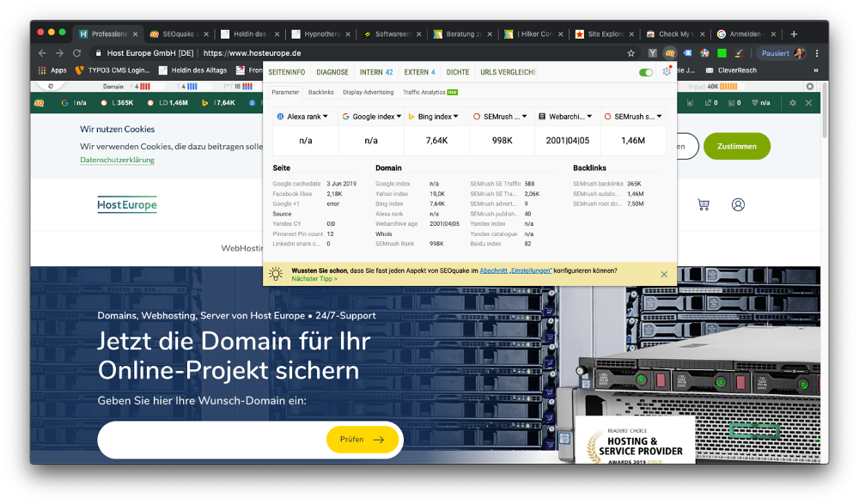Switch to the Site Explorer browser tab
The image size is (859, 504).
604,34
